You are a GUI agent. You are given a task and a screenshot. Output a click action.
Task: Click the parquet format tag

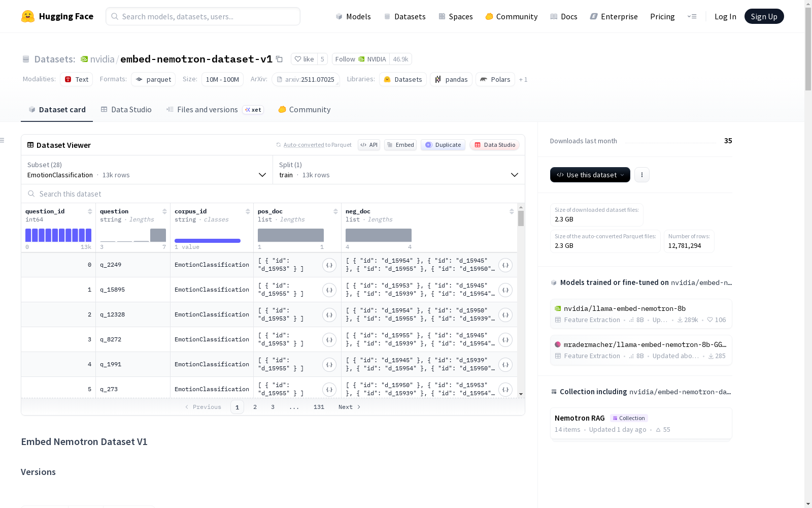[x=153, y=79]
